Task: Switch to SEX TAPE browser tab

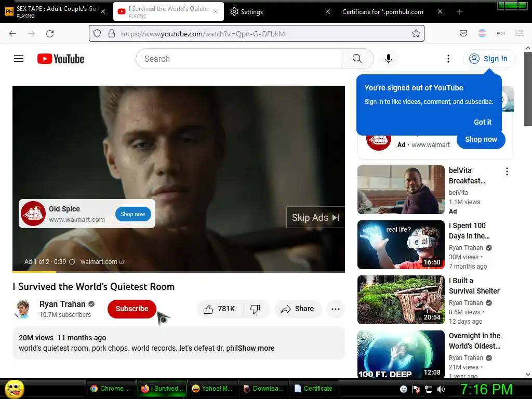Action: click(56, 11)
